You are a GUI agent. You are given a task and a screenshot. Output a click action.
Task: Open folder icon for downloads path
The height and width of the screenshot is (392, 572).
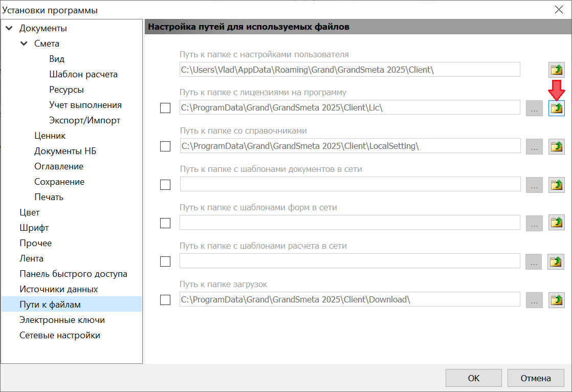[x=556, y=300]
